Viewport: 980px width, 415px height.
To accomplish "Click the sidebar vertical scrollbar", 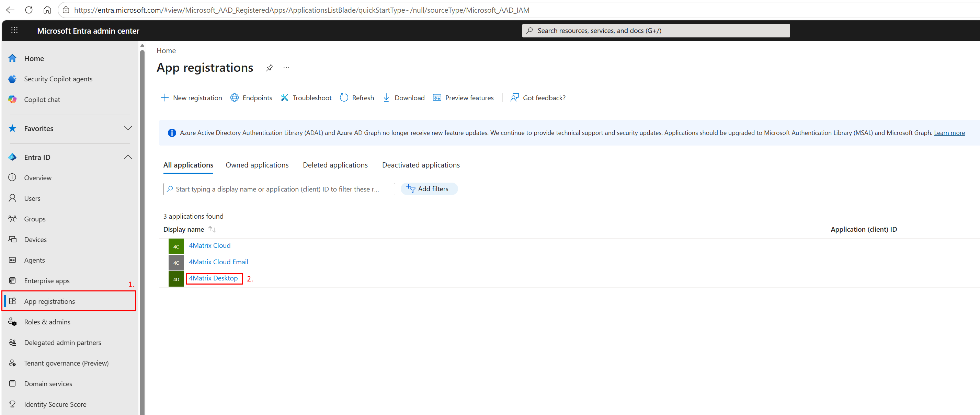I will [x=142, y=232].
